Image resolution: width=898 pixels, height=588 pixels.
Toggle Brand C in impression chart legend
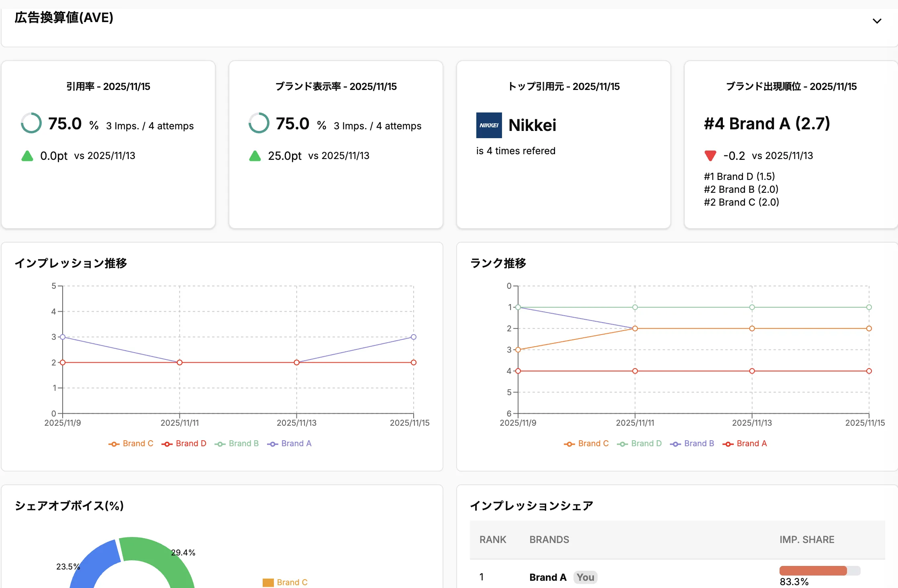[x=131, y=443]
